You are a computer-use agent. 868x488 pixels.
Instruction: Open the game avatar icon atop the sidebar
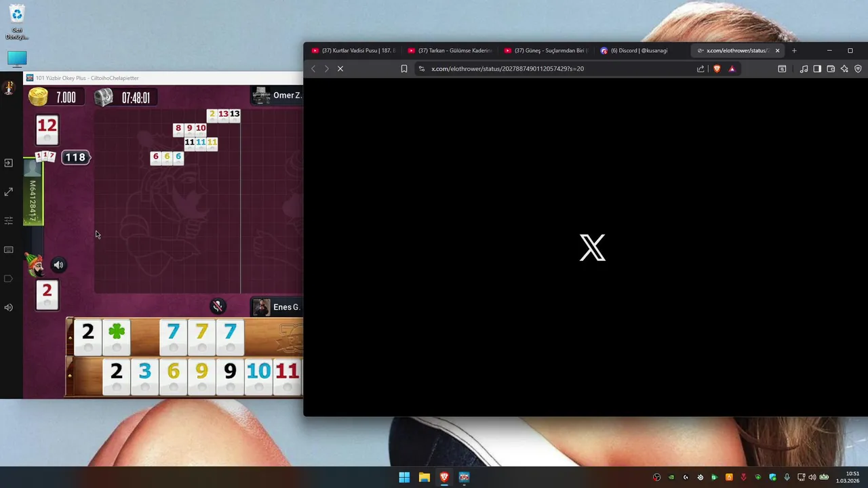pos(9,87)
